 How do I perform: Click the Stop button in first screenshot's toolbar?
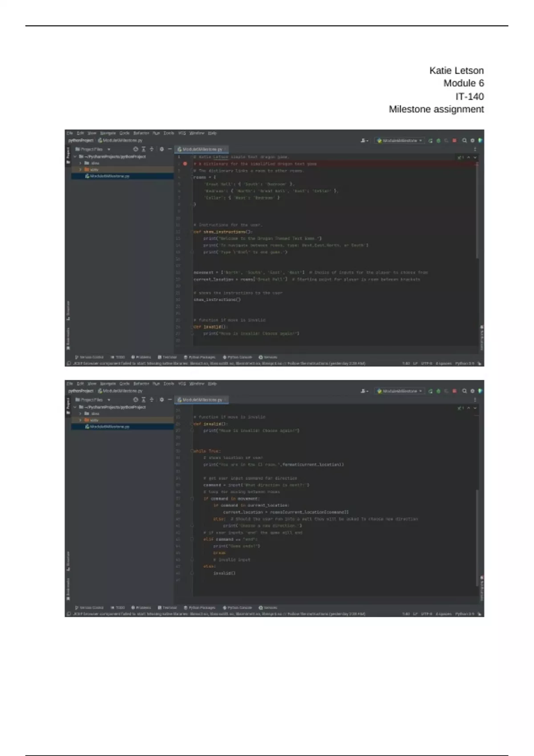[x=454, y=141]
